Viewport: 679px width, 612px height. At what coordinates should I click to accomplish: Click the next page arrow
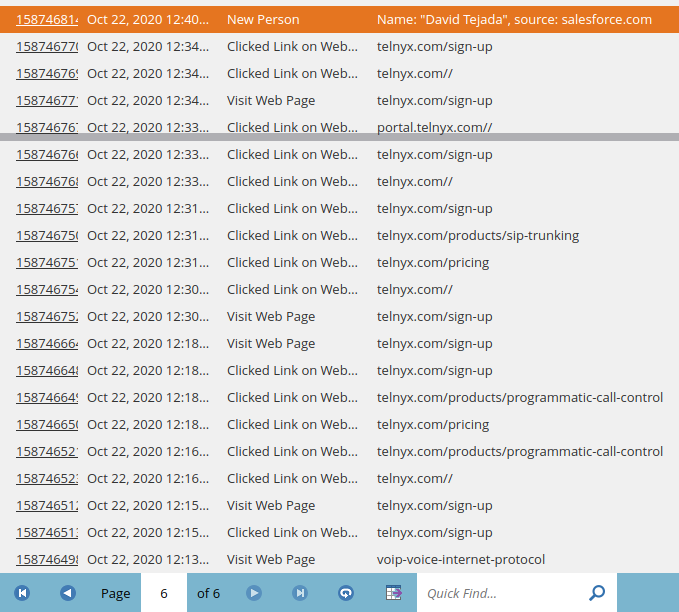click(254, 593)
